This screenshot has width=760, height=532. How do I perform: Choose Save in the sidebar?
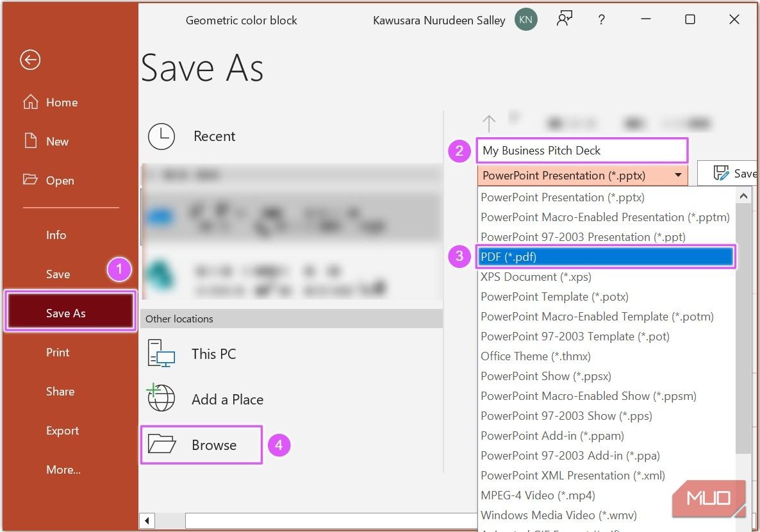coord(58,274)
